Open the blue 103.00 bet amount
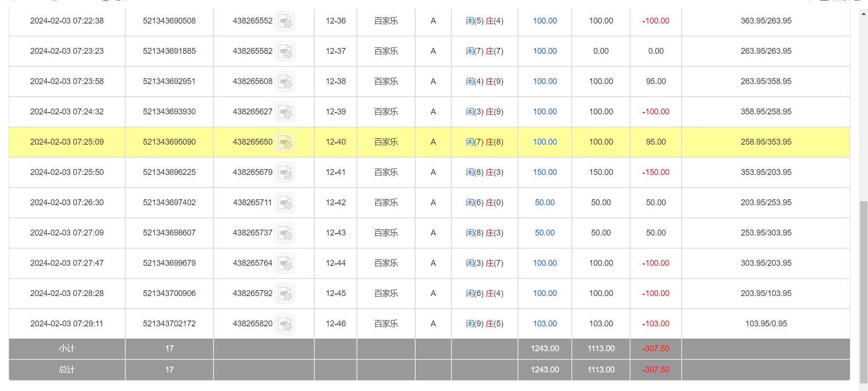This screenshot has height=391, width=868. pyautogui.click(x=545, y=324)
